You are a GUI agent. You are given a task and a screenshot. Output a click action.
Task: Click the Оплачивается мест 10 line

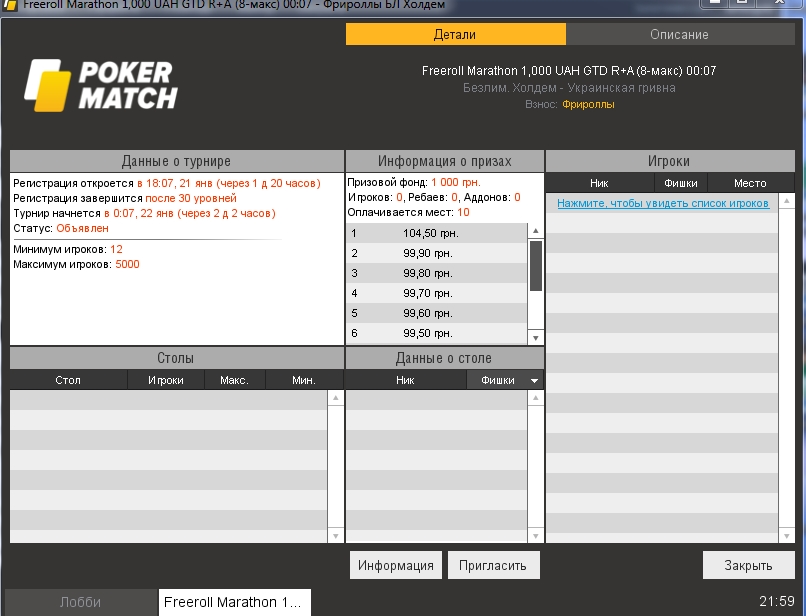coord(409,212)
